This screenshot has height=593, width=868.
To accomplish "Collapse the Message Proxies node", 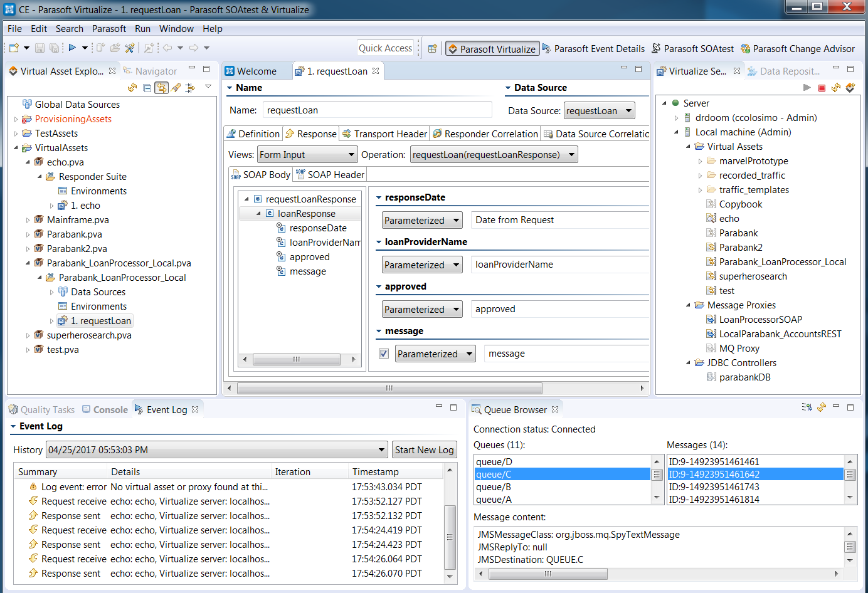I will pos(689,305).
